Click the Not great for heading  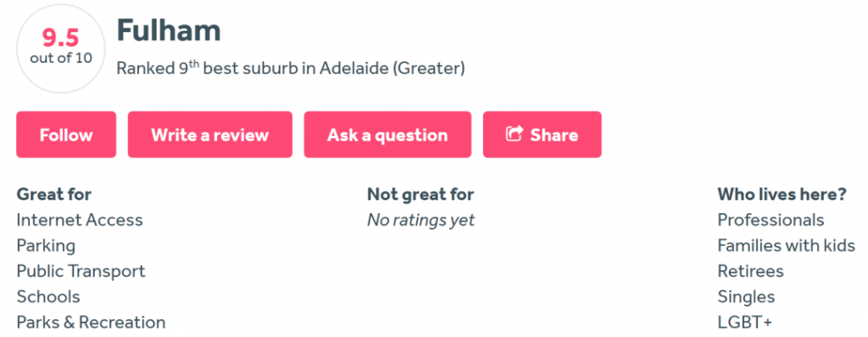pyautogui.click(x=420, y=194)
